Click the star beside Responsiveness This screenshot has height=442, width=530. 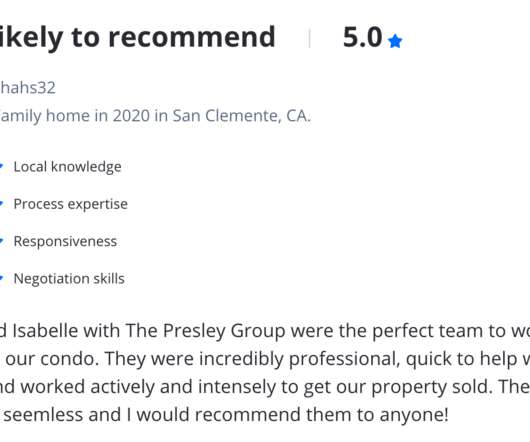(x=1, y=241)
